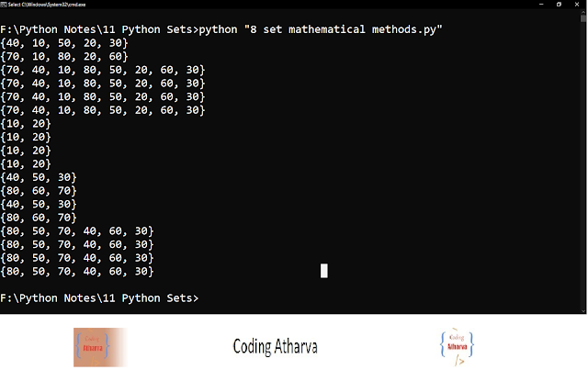Screen dimensions: 588x370
Task: Click the orange Coding Atharva logo on left
Action: coord(100,347)
